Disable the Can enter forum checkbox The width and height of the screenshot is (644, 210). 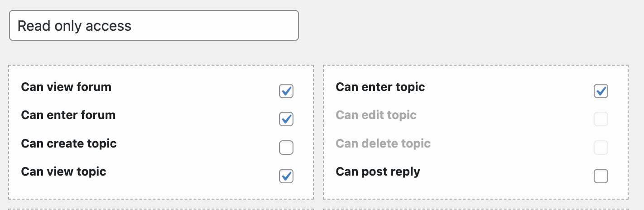(286, 119)
